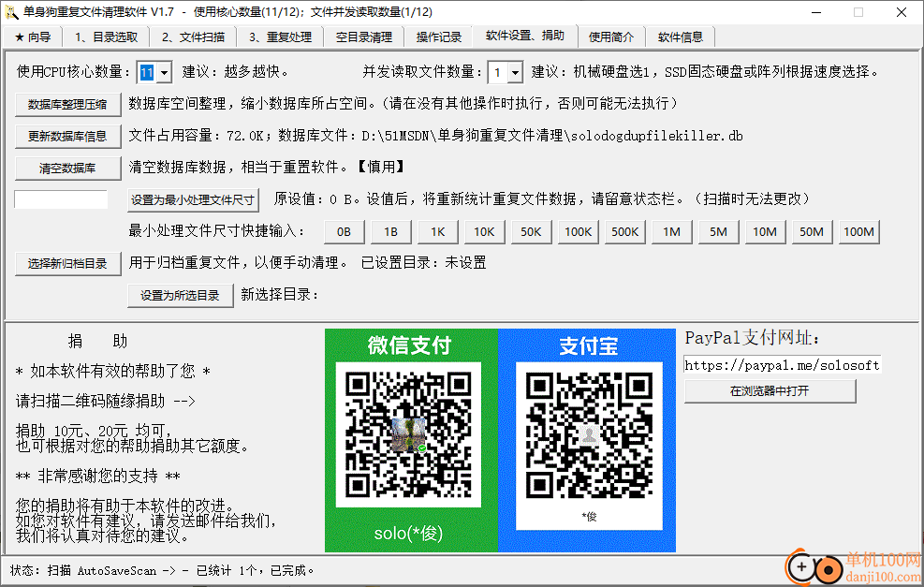Select the 软件设置、捐助 tab
Image resolution: width=924 pixels, height=587 pixels.
click(525, 36)
